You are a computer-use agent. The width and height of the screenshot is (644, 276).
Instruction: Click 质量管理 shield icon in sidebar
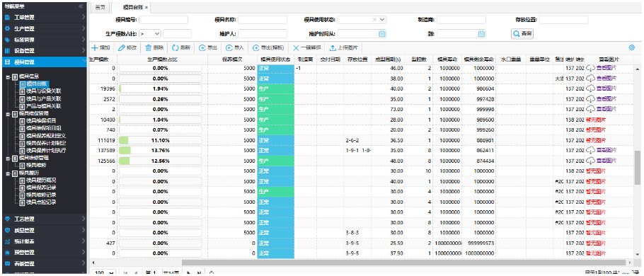pyautogui.click(x=7, y=230)
